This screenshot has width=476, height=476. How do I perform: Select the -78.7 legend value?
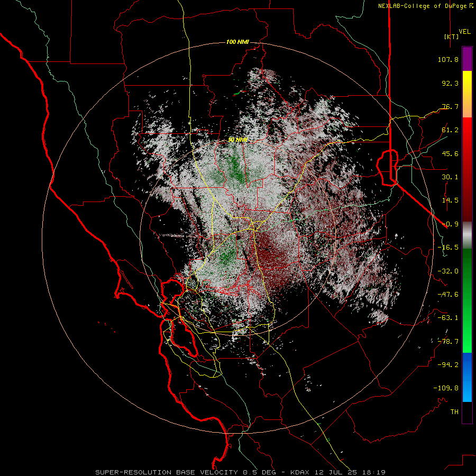click(x=448, y=342)
